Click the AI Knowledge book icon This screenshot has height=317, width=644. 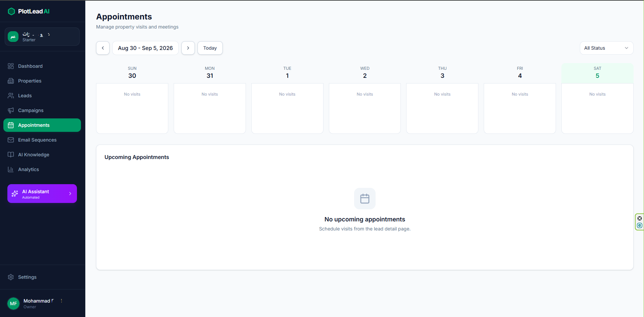(11, 155)
